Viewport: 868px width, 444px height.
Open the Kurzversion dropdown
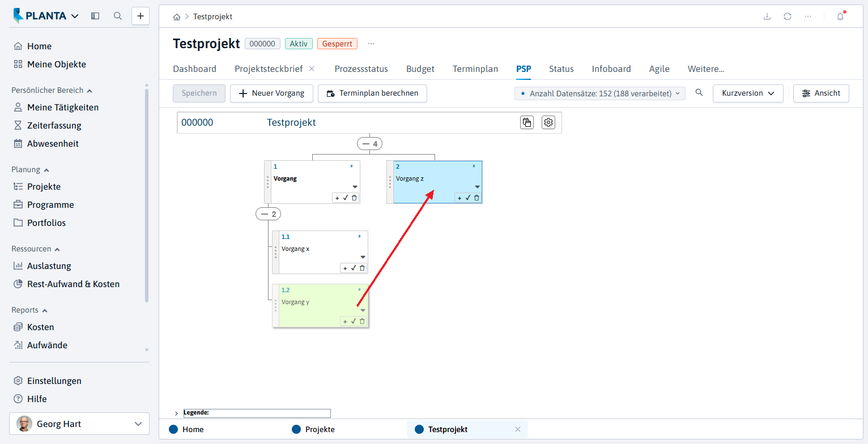click(x=748, y=93)
